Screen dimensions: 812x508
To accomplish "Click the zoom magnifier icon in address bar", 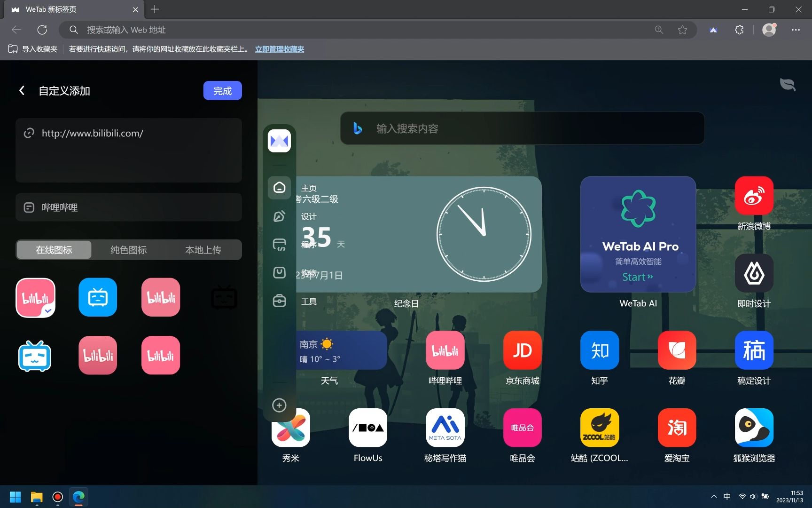I will [x=659, y=30].
